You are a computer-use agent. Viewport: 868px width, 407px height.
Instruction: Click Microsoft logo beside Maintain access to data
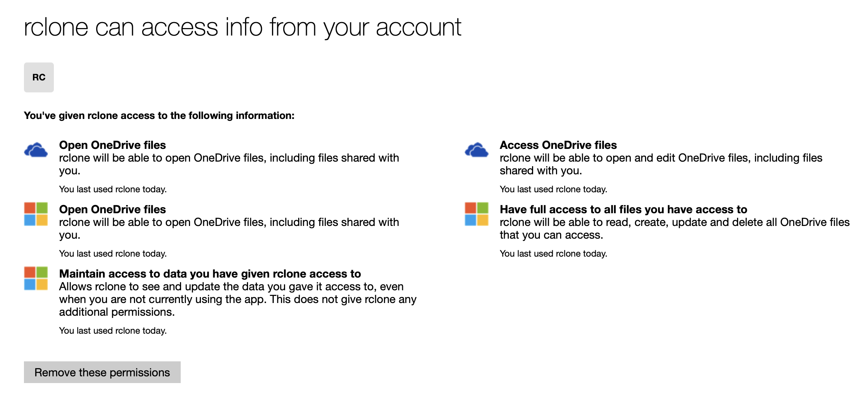[36, 278]
